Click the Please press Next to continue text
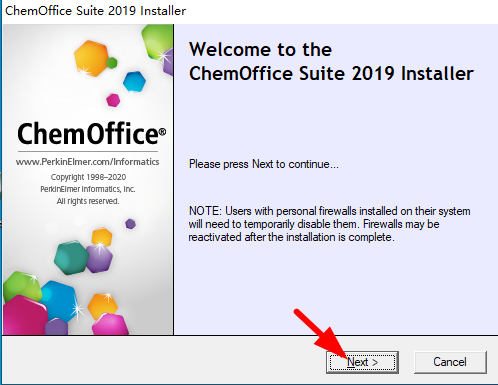 point(264,164)
